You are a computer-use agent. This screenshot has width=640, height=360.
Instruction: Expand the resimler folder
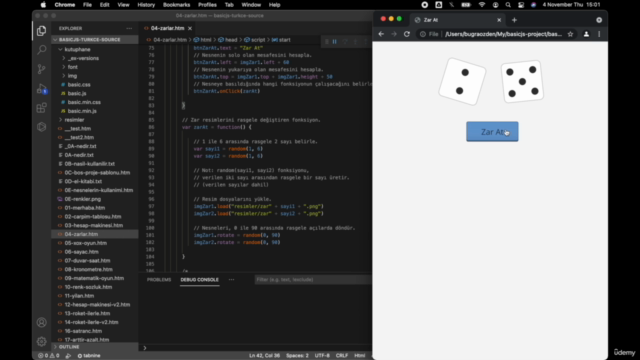point(74,120)
